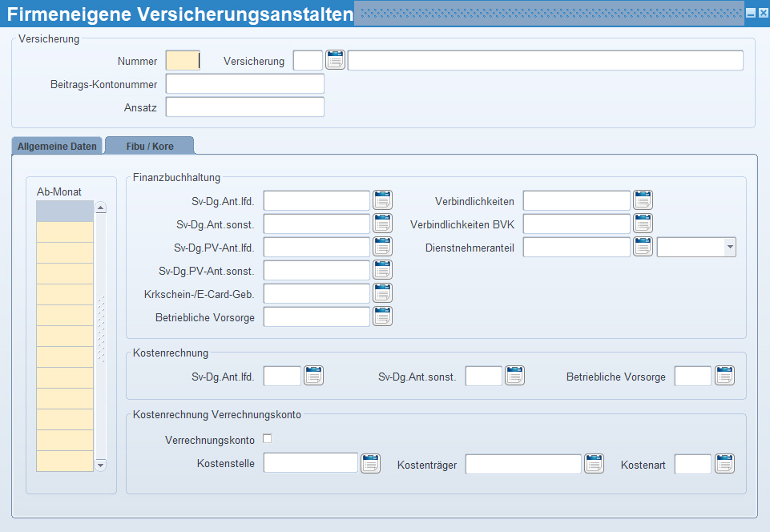Open lookup for Krkschein-/E-Card-Geb. field
Image resolution: width=770 pixels, height=532 pixels.
(x=382, y=293)
